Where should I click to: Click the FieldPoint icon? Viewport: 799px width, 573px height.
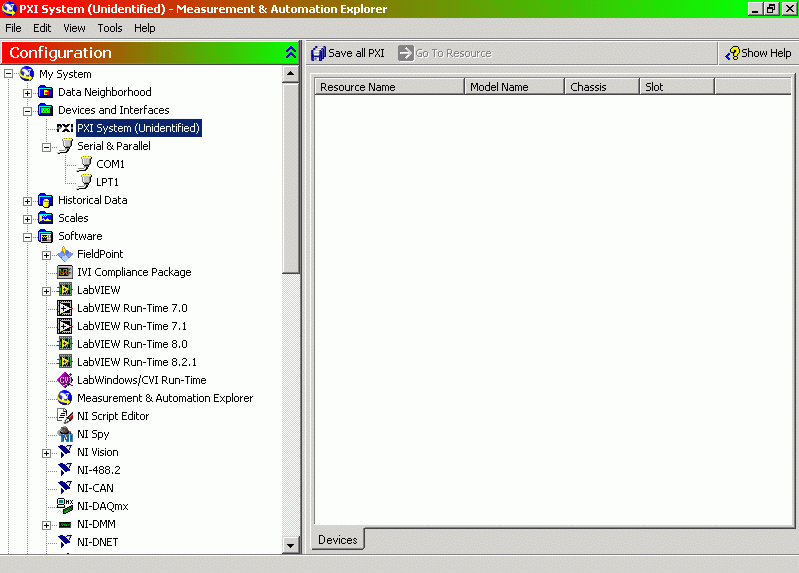[x=65, y=254]
